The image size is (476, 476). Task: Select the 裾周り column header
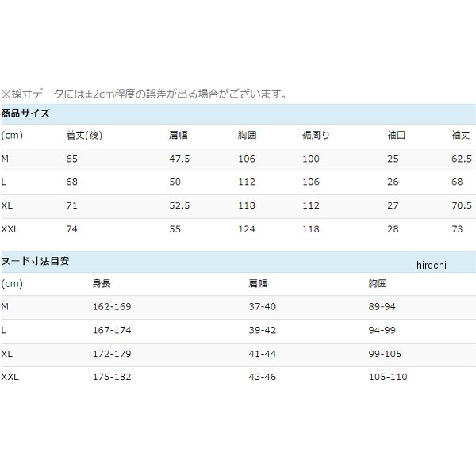pyautogui.click(x=316, y=136)
